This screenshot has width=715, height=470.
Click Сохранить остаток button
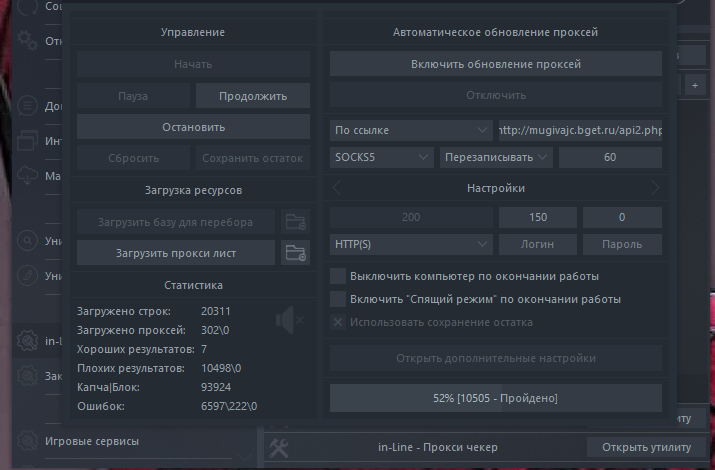253,158
